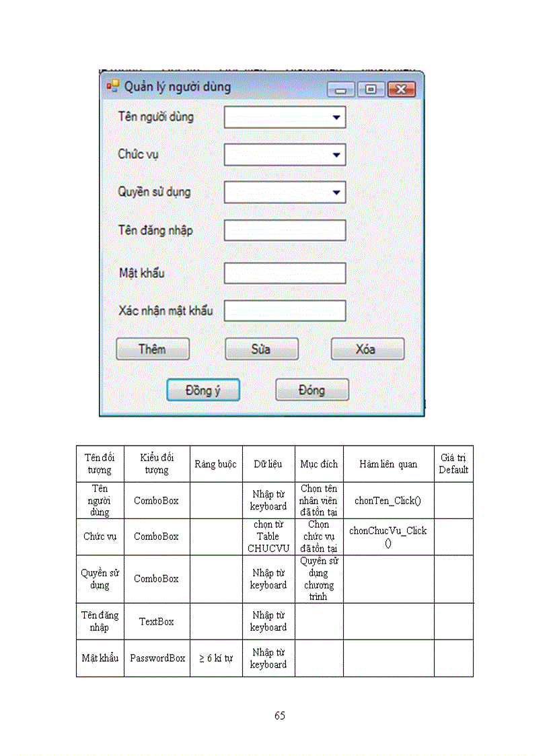This screenshot has width=549, height=756.
Task: Click the chonTen_Click() table cell
Action: click(x=389, y=500)
